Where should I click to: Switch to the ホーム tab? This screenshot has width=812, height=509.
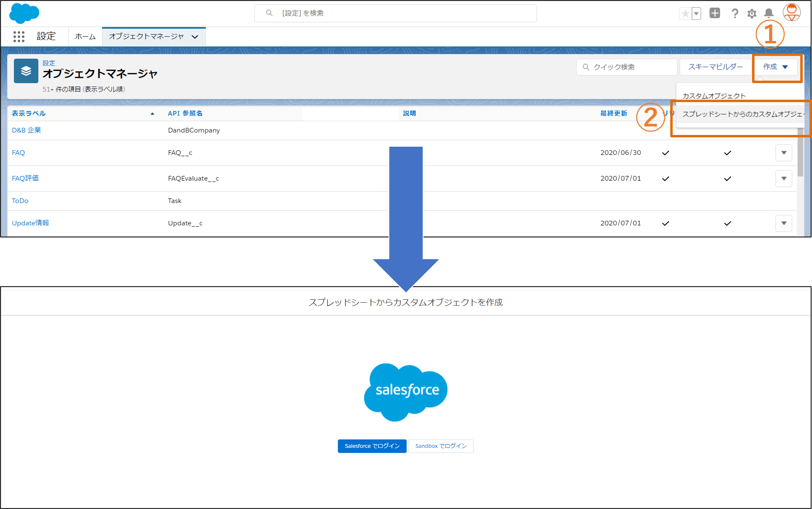pyautogui.click(x=85, y=36)
